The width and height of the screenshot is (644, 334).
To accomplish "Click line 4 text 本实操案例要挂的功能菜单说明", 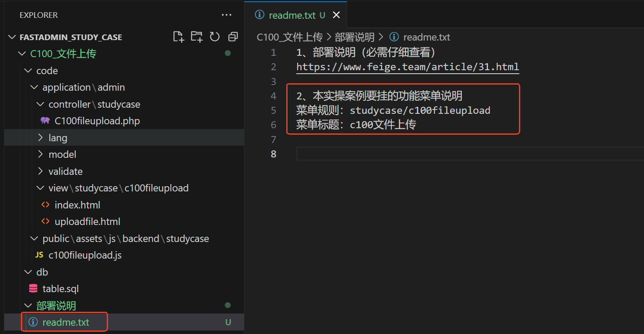I will [x=387, y=96].
